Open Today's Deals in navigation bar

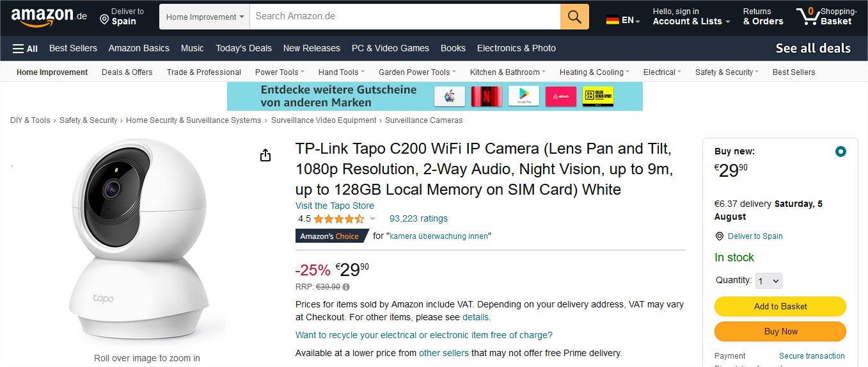click(x=244, y=48)
